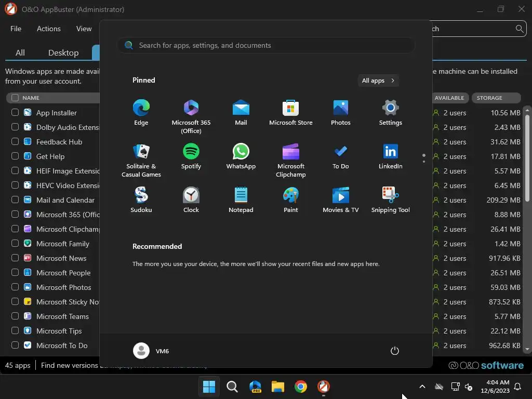Open taskbar Search
Screen dimensions: 532x399
point(232,387)
